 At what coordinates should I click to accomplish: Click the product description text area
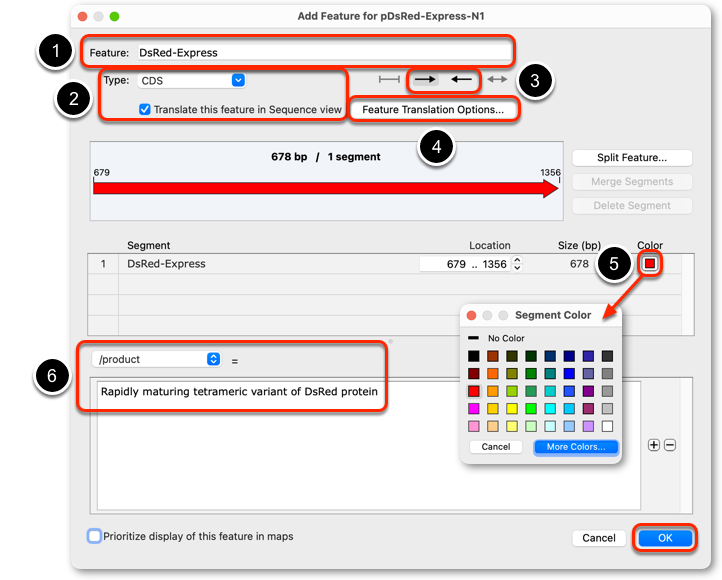click(x=368, y=446)
